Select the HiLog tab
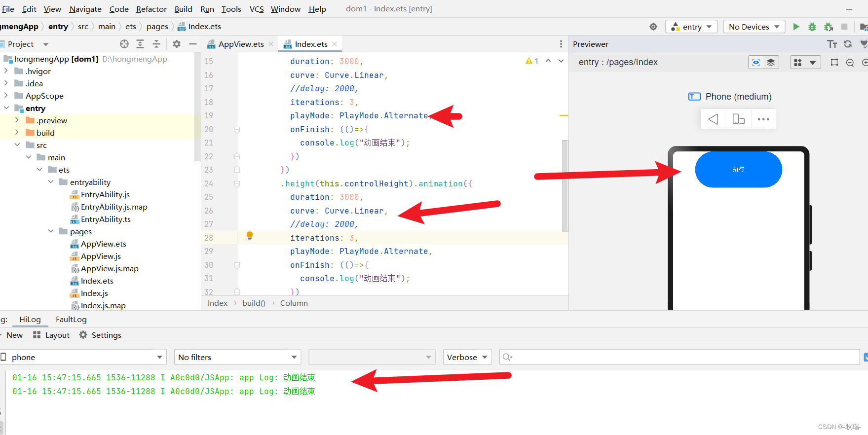 click(x=30, y=320)
